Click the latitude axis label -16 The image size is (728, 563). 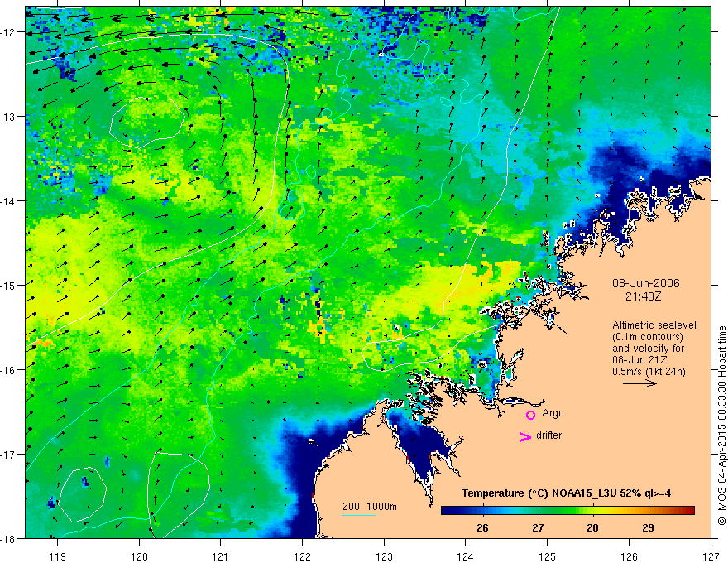coord(9,370)
